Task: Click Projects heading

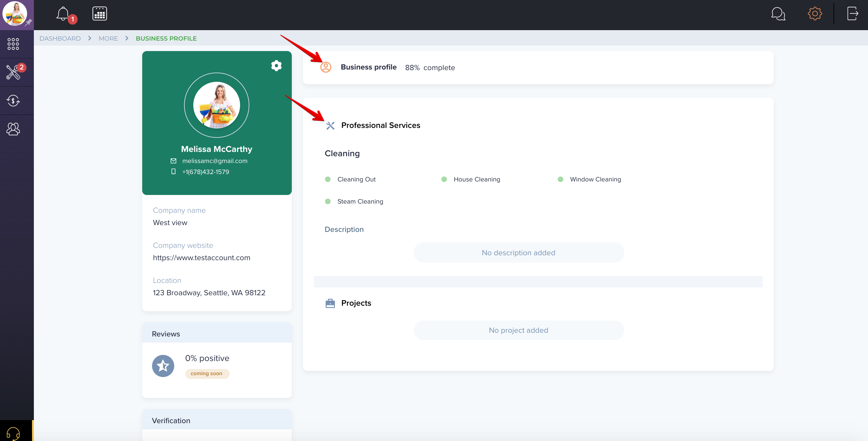Action: (356, 303)
